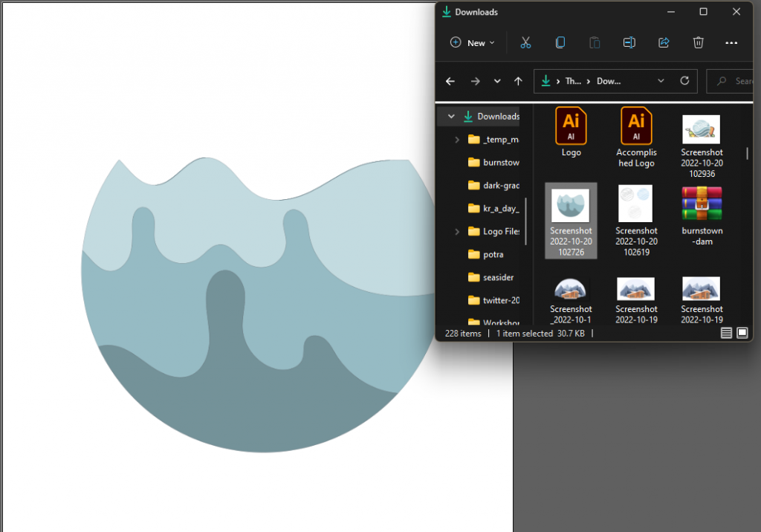Click the '228 items' status text
This screenshot has height=532, width=761.
coord(463,334)
